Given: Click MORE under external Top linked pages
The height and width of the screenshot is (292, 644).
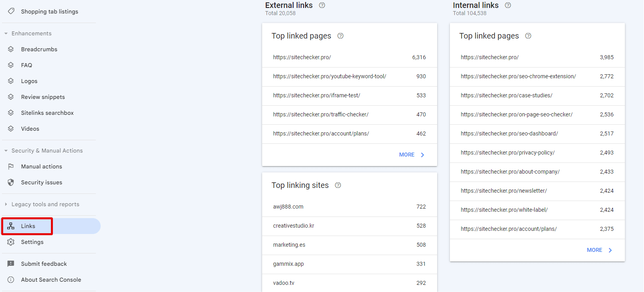Looking at the screenshot, I should [407, 155].
